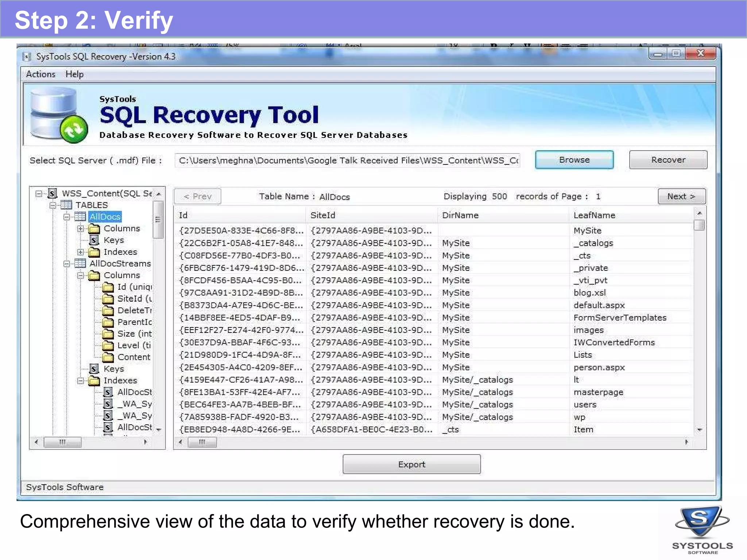
Task: Click the data grid horizontal scrollbar thumb
Action: click(202, 442)
